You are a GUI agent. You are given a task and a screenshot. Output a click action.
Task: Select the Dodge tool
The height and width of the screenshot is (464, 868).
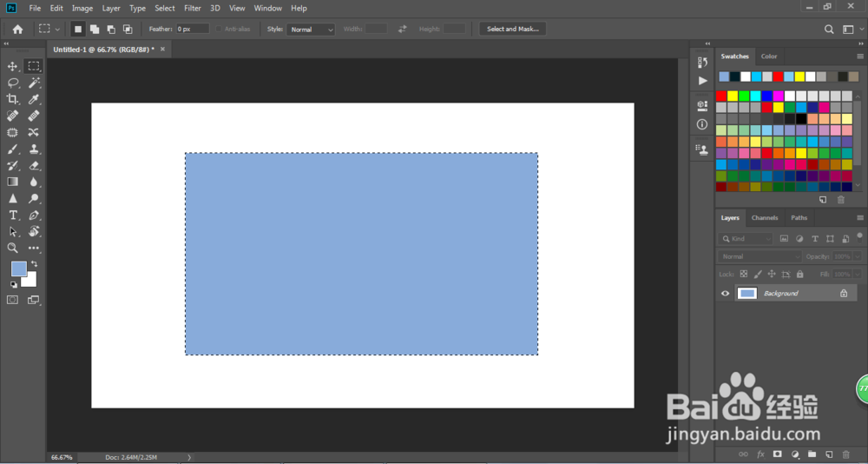pyautogui.click(x=34, y=198)
